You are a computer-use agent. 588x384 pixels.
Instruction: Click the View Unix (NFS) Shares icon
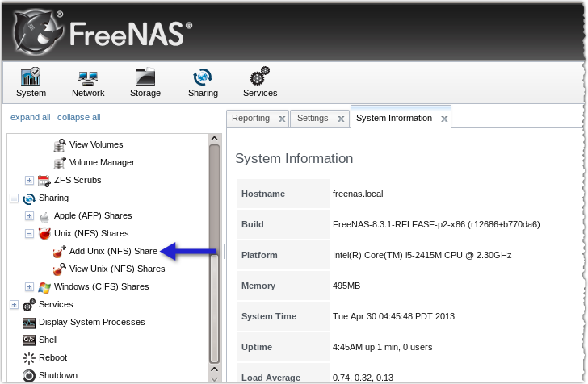click(60, 269)
